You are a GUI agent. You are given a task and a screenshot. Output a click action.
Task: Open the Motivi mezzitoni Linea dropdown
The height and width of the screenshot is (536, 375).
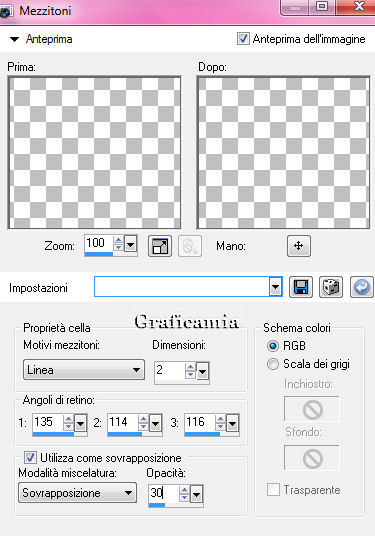click(x=84, y=370)
